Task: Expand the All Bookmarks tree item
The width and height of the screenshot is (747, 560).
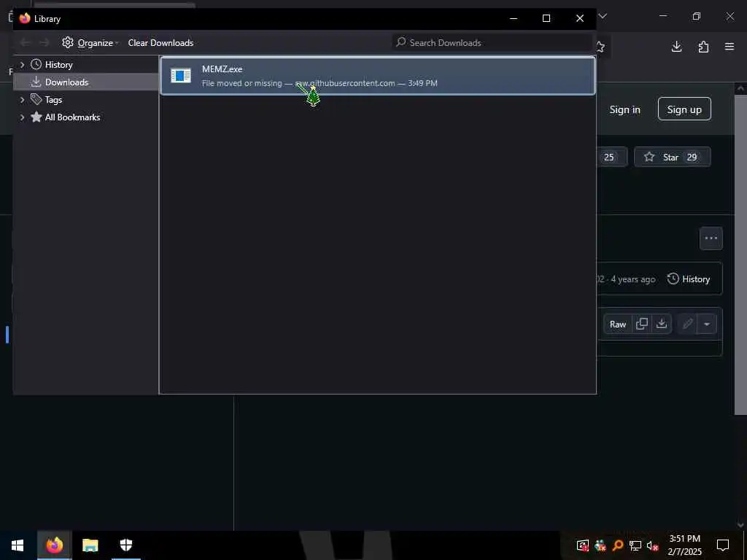Action: point(22,117)
